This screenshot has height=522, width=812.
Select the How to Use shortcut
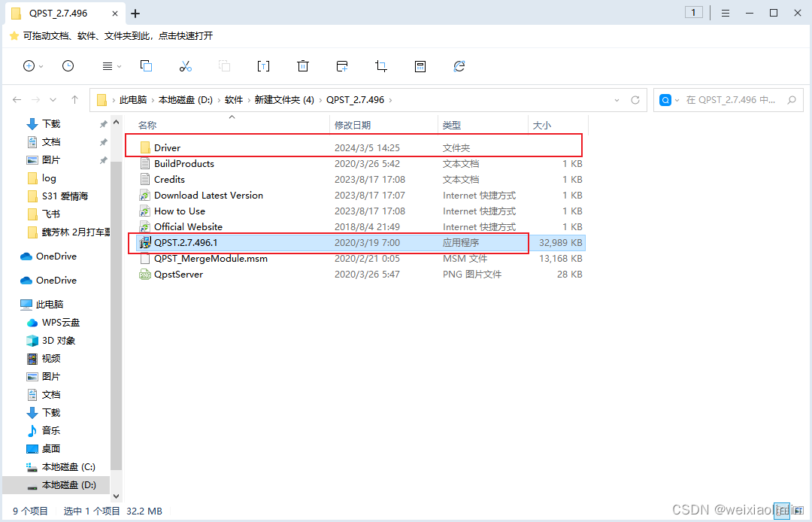pos(360,211)
